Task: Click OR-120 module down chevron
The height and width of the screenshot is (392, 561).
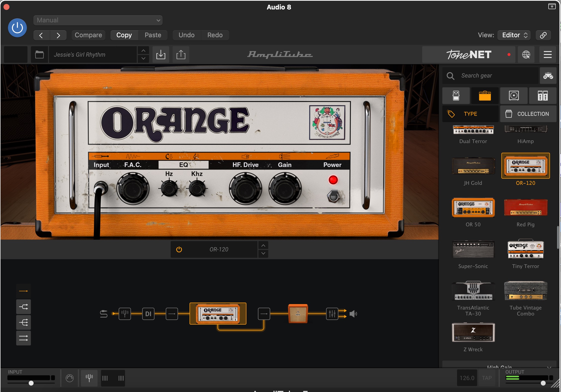Action: [x=263, y=253]
